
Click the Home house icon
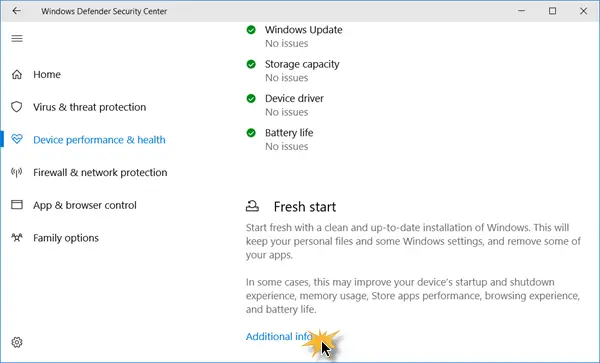[x=17, y=74]
